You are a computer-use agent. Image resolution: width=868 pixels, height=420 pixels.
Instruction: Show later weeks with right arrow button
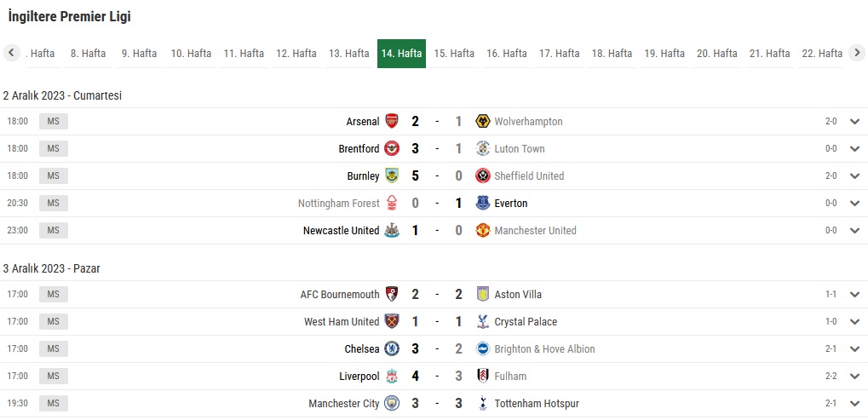[x=856, y=53]
